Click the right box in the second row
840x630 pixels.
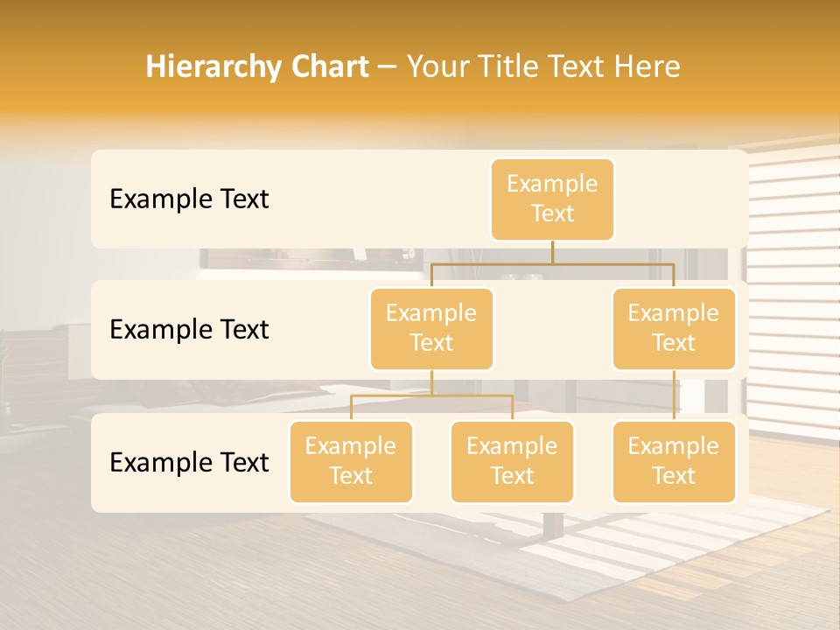[674, 328]
